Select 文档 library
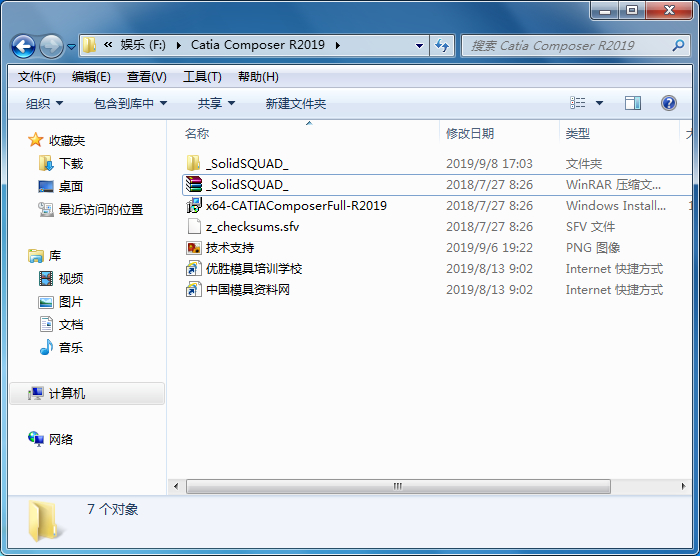Viewport: 700px width, 556px height. point(71,325)
